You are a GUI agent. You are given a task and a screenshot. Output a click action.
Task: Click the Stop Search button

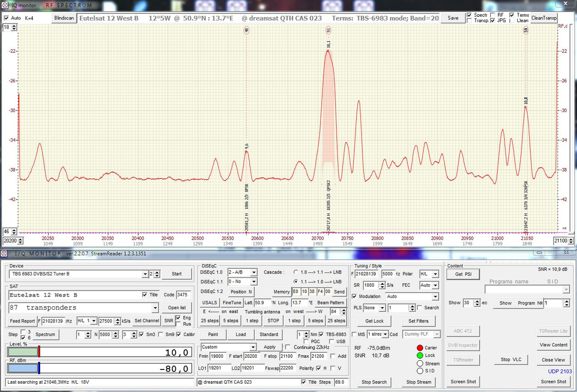[x=374, y=382]
